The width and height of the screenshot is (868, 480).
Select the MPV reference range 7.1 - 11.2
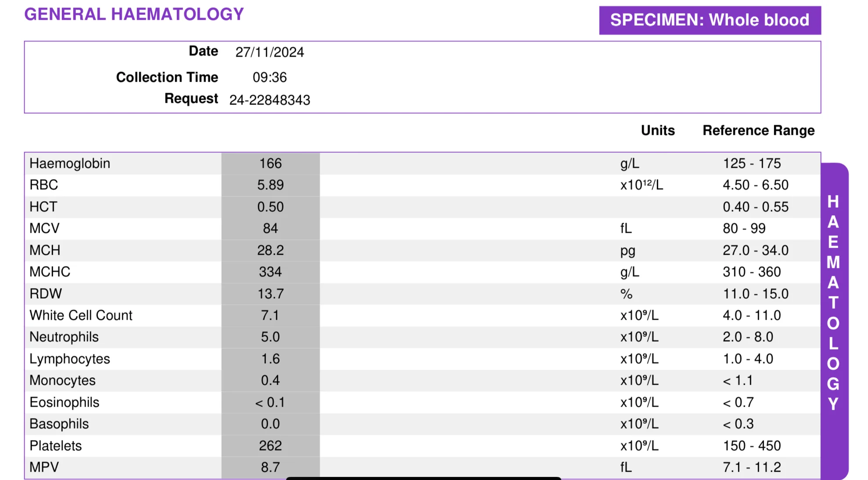(x=752, y=467)
